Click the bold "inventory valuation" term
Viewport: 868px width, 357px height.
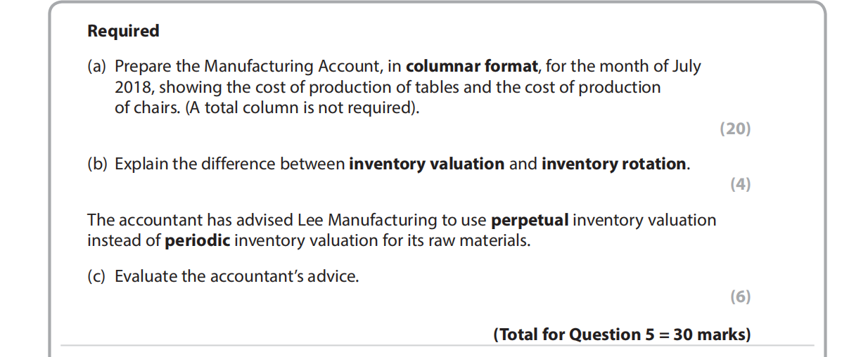[426, 164]
